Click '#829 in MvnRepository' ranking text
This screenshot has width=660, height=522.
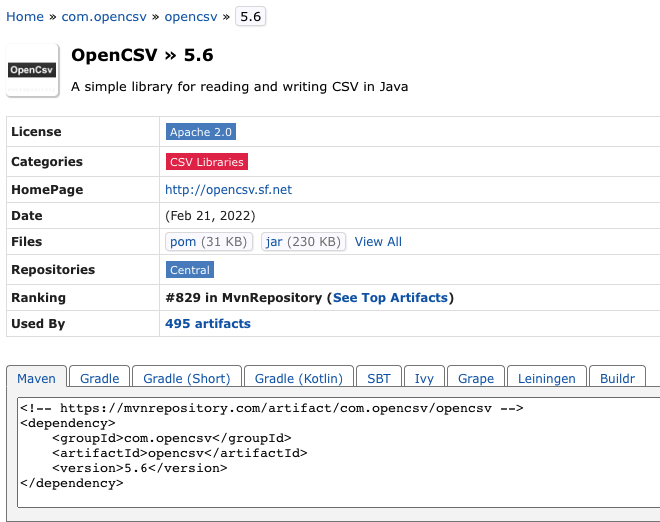tap(244, 298)
